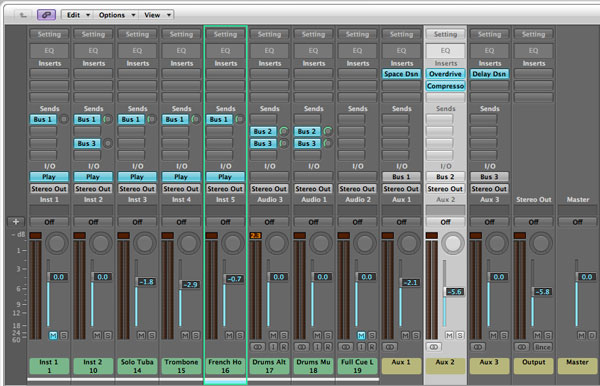Click Bus 3 send slot on Inst 2

tap(87, 143)
